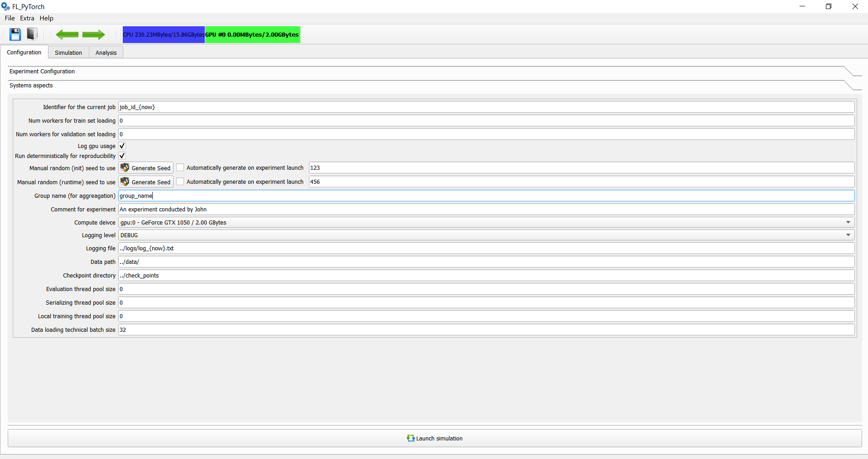Switch to the Configuration tab
This screenshot has height=459, width=868.
point(24,52)
